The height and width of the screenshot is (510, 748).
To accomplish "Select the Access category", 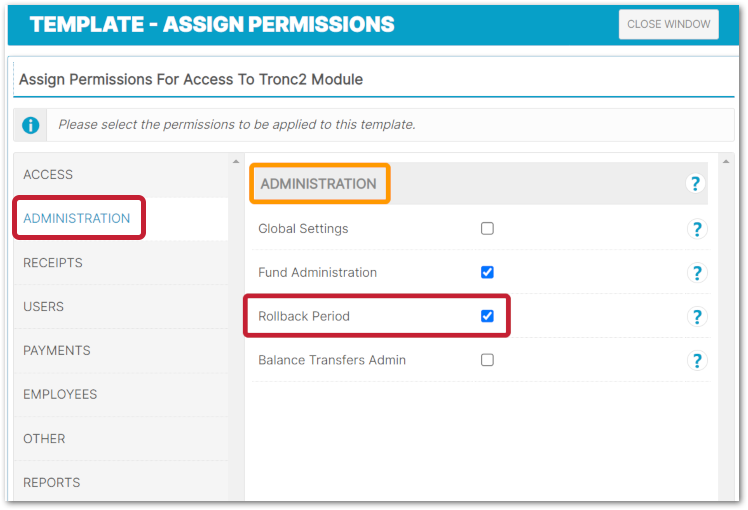I will coord(48,174).
